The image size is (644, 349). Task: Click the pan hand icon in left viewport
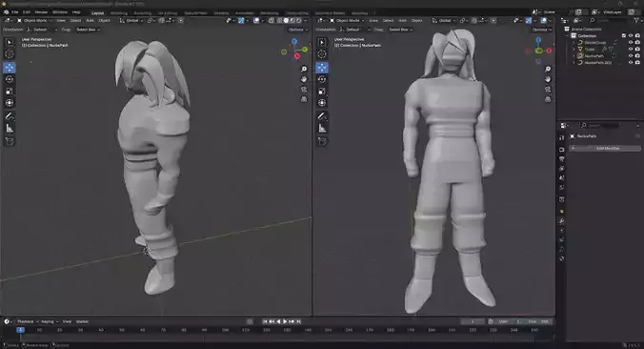(304, 79)
